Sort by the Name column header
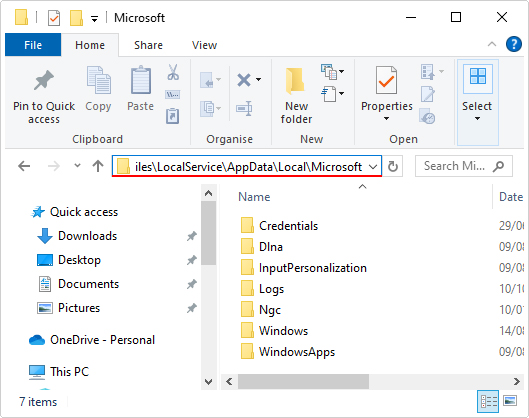 254,197
